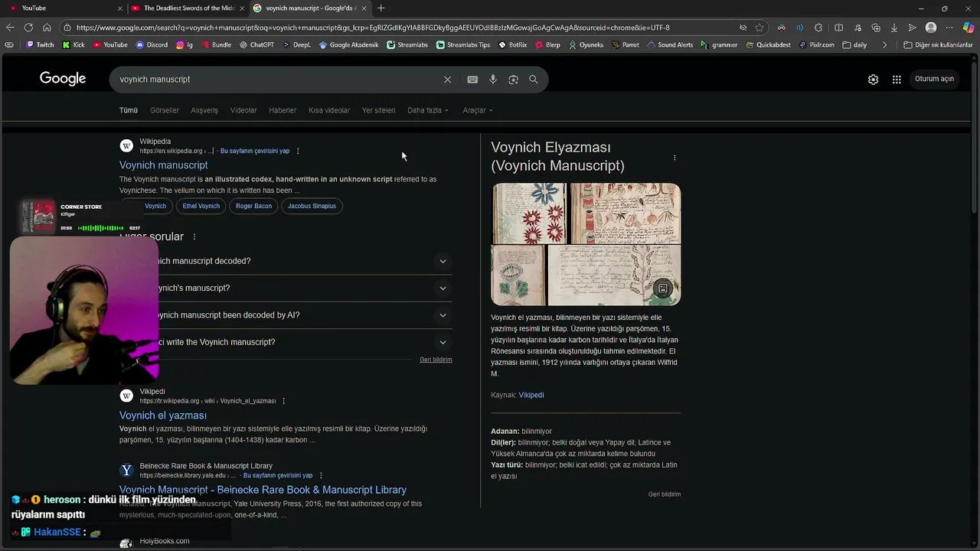Open more images icon in knowledge panel
980x551 pixels.
tap(663, 289)
